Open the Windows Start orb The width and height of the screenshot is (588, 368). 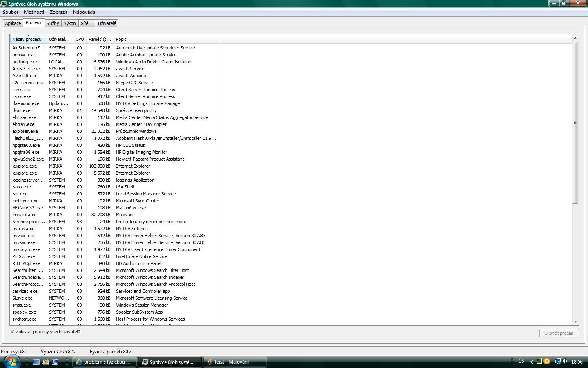point(11,361)
